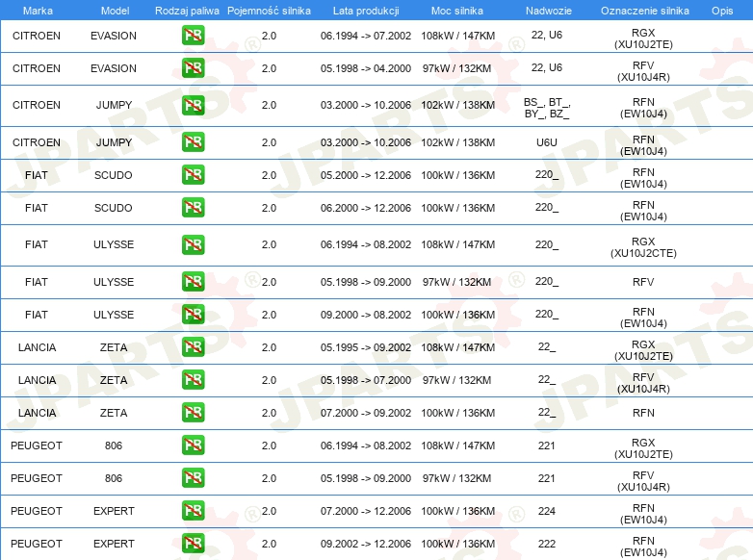Image resolution: width=753 pixels, height=560 pixels.
Task: Click SCUDO in the 05.2000 row
Action: 114,175
